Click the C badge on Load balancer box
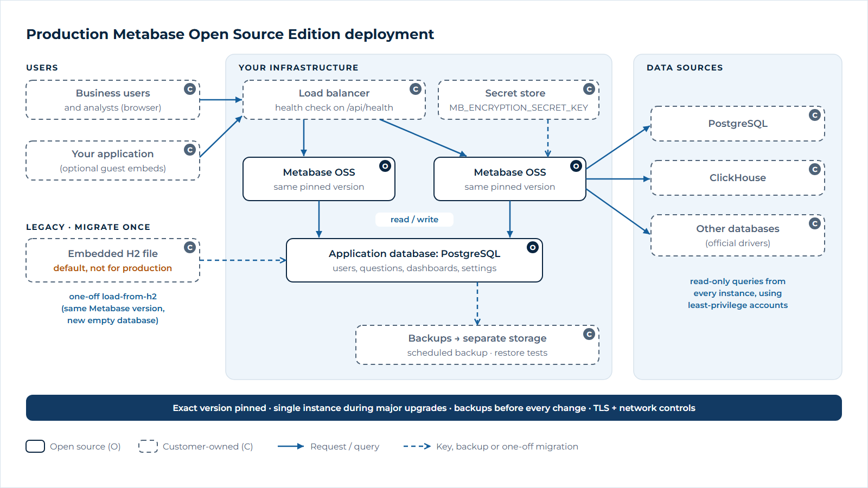 [416, 89]
